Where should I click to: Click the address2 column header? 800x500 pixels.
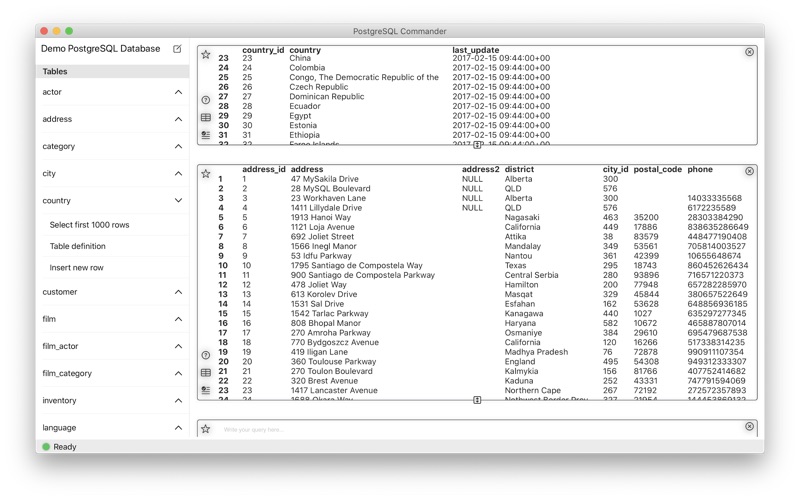[480, 169]
